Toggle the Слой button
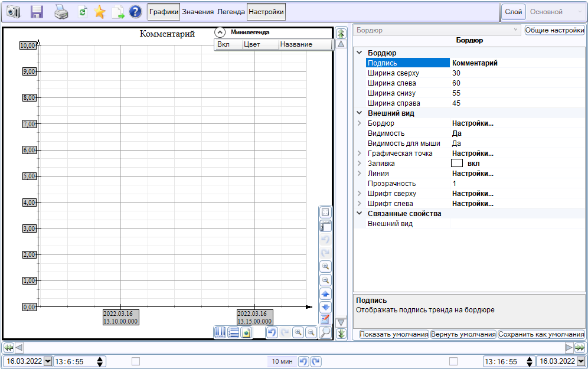 (514, 12)
